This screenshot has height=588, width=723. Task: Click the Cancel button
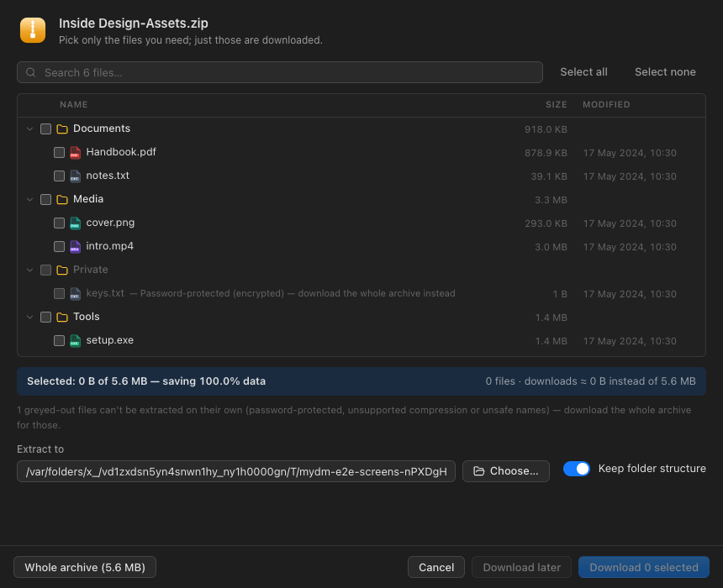click(436, 567)
